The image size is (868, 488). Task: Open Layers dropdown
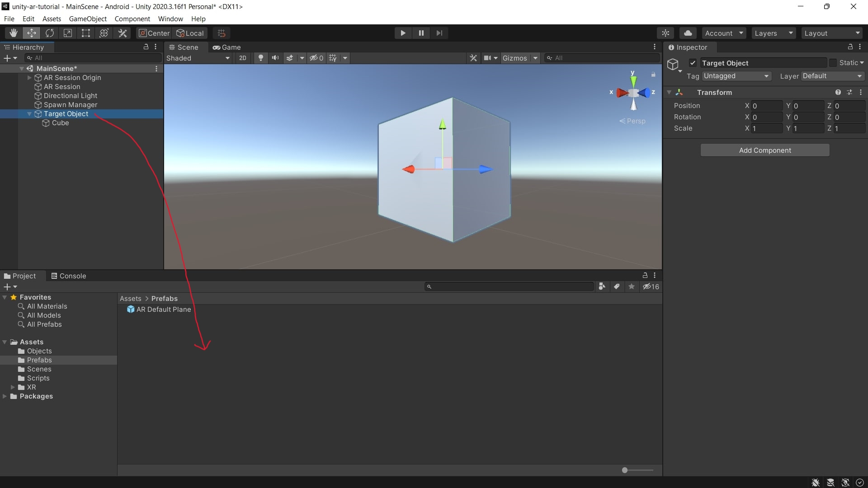pos(774,33)
